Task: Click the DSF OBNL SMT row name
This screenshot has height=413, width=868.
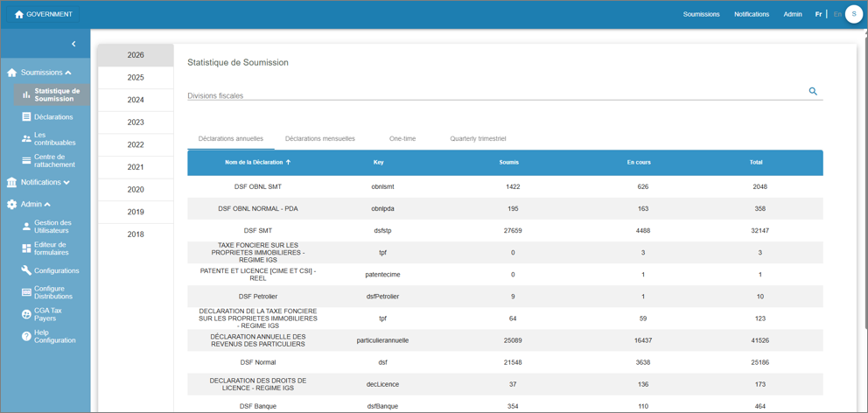Action: [x=258, y=186]
